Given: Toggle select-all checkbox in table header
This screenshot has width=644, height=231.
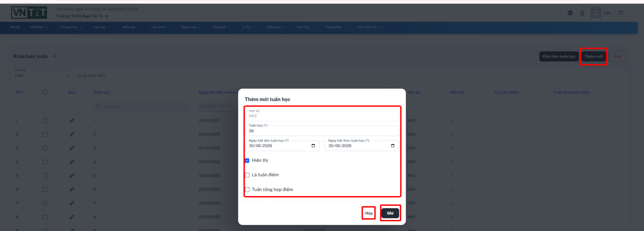Looking at the screenshot, I should click(45, 92).
